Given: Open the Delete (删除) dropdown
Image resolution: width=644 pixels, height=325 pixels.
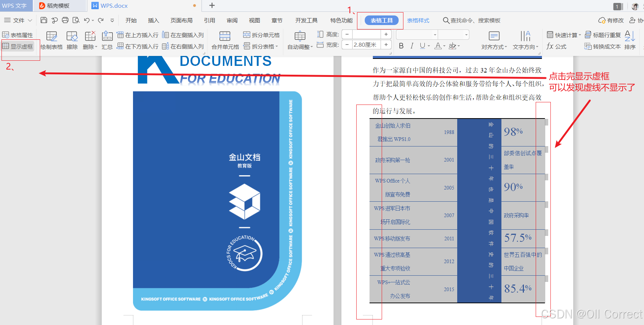Looking at the screenshot, I should pyautogui.click(x=90, y=41).
